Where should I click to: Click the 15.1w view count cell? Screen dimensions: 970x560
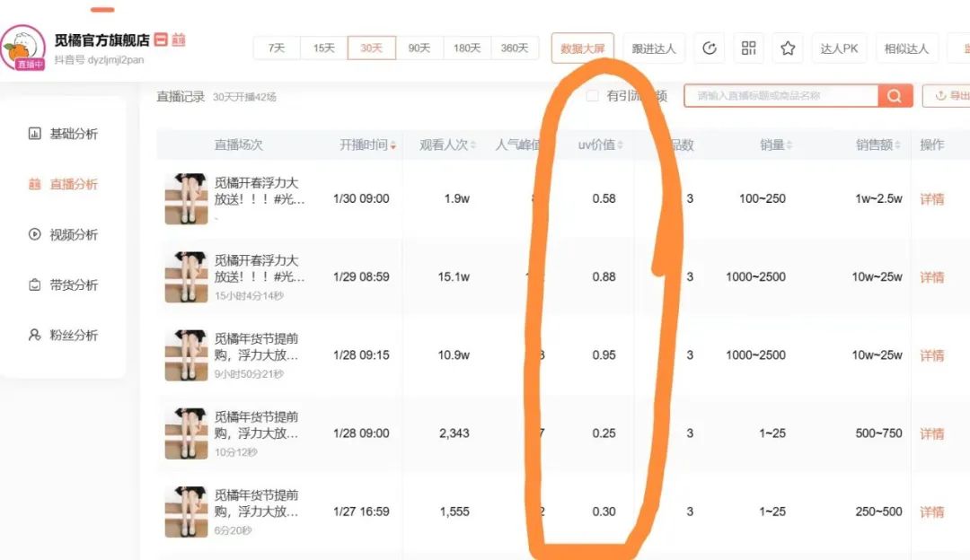pyautogui.click(x=454, y=277)
